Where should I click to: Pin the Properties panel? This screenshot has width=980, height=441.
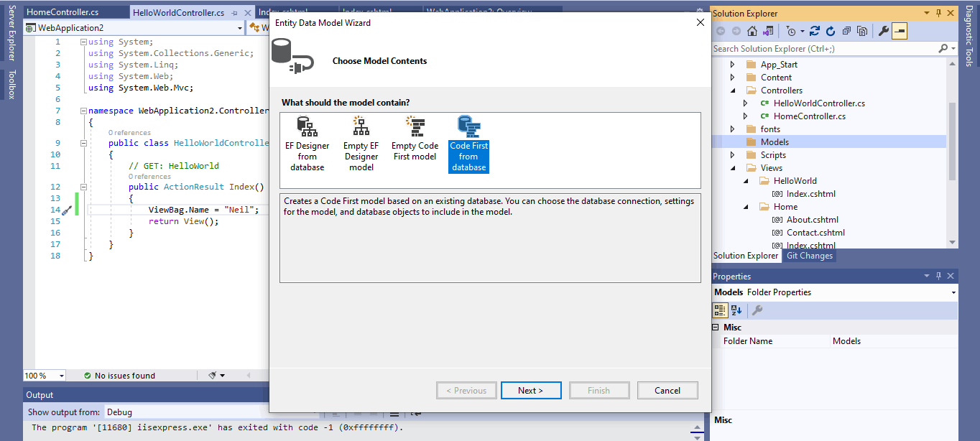coord(938,276)
